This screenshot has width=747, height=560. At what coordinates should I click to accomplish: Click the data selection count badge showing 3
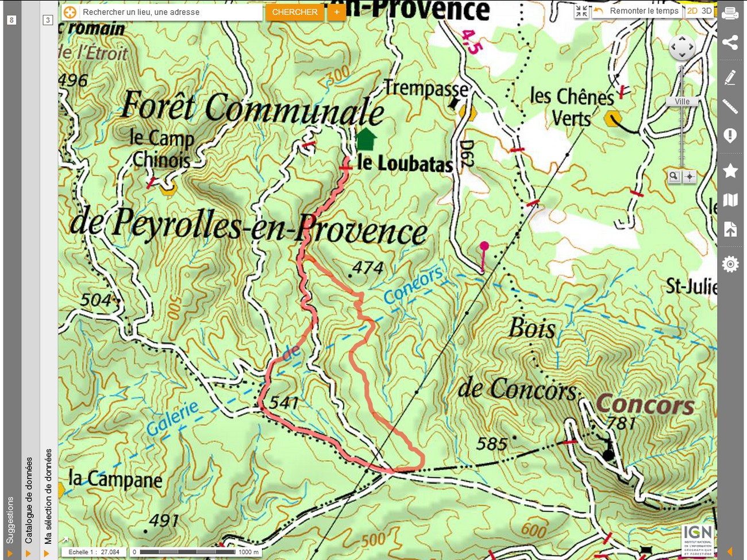click(48, 20)
